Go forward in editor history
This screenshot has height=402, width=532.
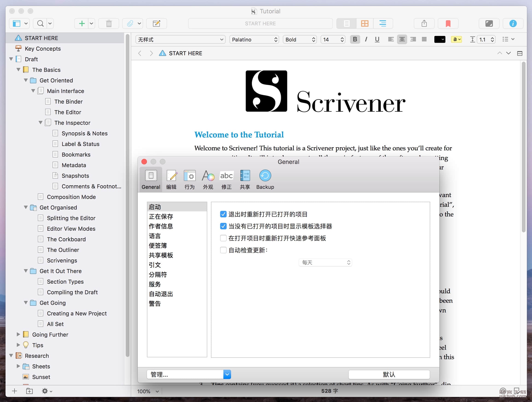click(x=151, y=53)
